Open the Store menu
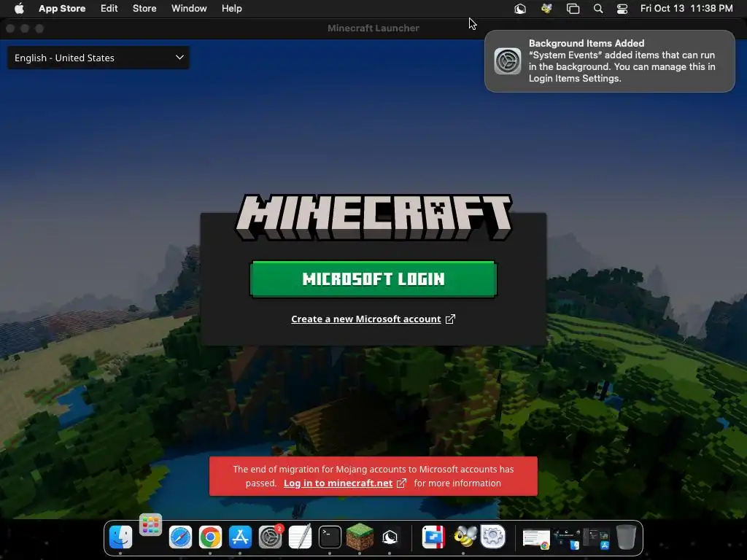 point(144,9)
